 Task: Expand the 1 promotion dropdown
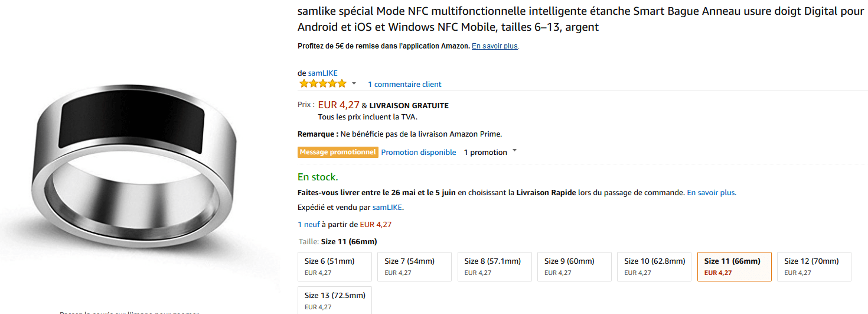tap(514, 151)
